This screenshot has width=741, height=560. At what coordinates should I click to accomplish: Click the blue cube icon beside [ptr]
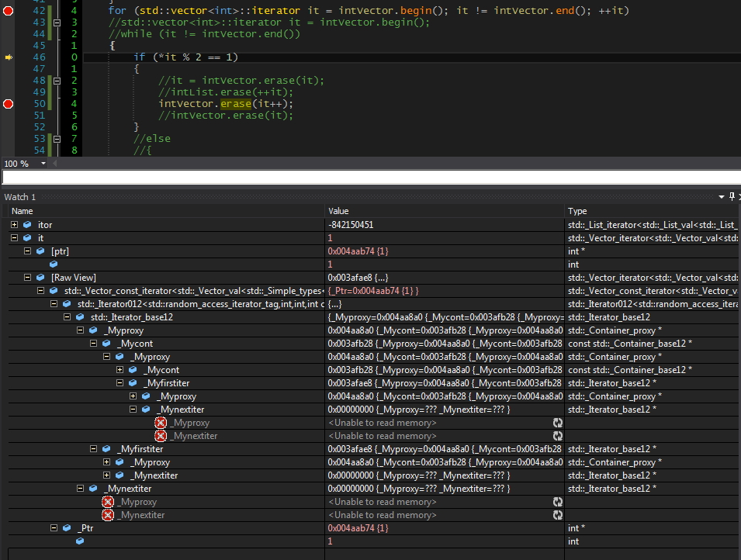click(40, 251)
